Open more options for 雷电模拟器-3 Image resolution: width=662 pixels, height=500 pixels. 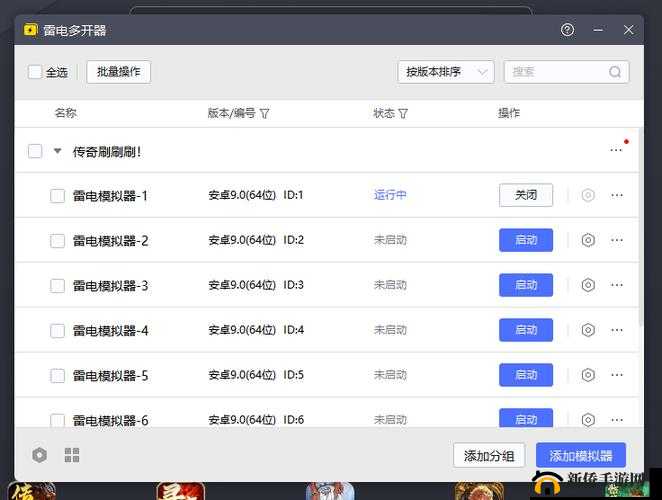pos(617,285)
